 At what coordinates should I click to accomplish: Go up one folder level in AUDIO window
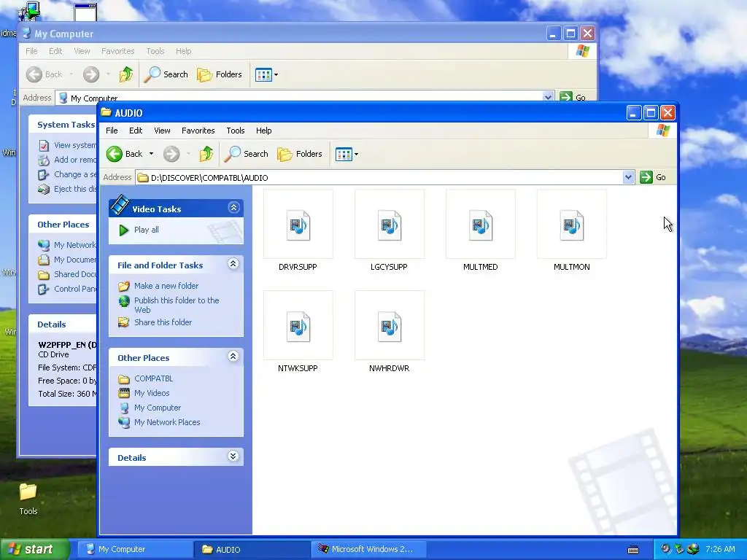[x=206, y=154]
